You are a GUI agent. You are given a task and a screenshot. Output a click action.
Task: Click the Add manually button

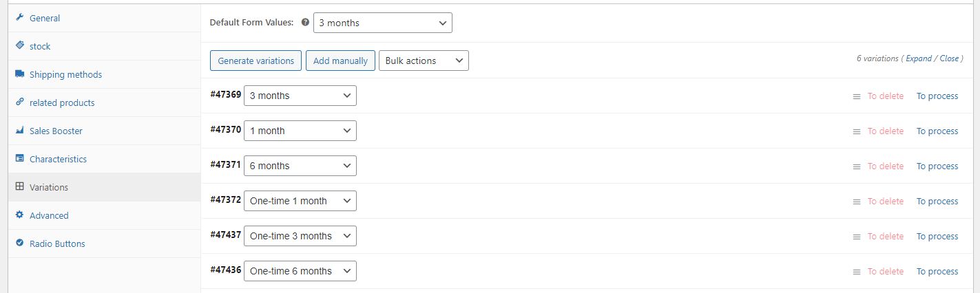340,61
